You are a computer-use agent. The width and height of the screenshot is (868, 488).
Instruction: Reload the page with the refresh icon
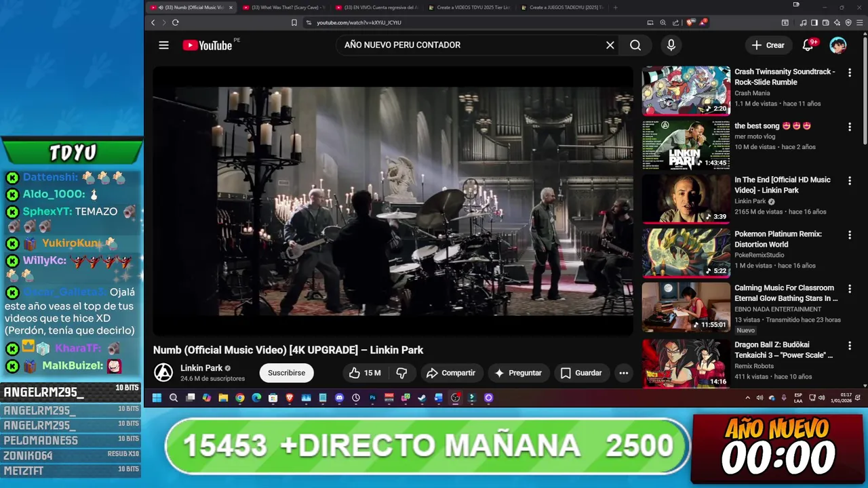point(175,22)
